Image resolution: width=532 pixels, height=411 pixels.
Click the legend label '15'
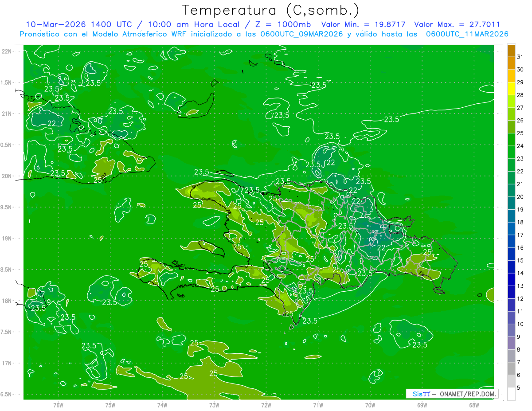coord(520,260)
